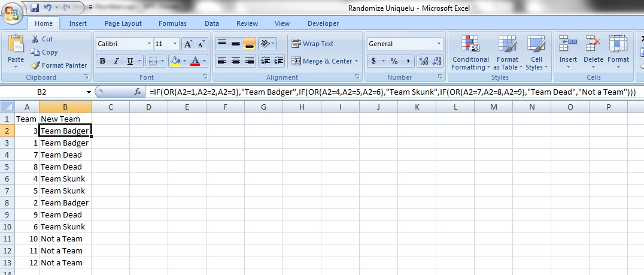Click the Save icon in quick access toolbar
The height and width of the screenshot is (275, 644).
click(34, 8)
